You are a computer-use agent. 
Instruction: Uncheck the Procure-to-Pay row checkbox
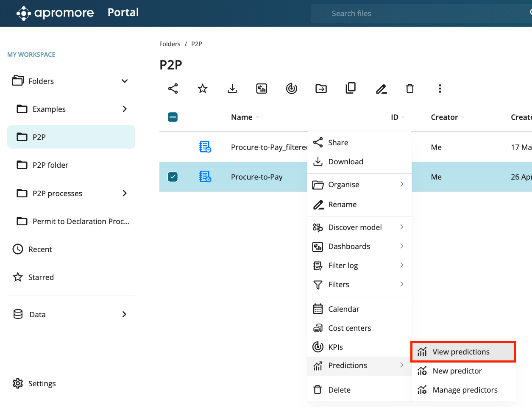pos(173,177)
